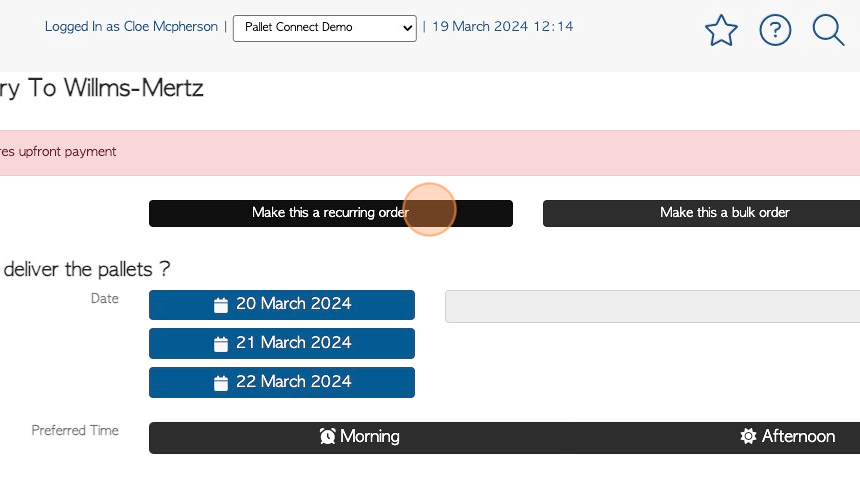Click calendar icon on 22 March 2024
This screenshot has width=860, height=480.
(x=220, y=382)
